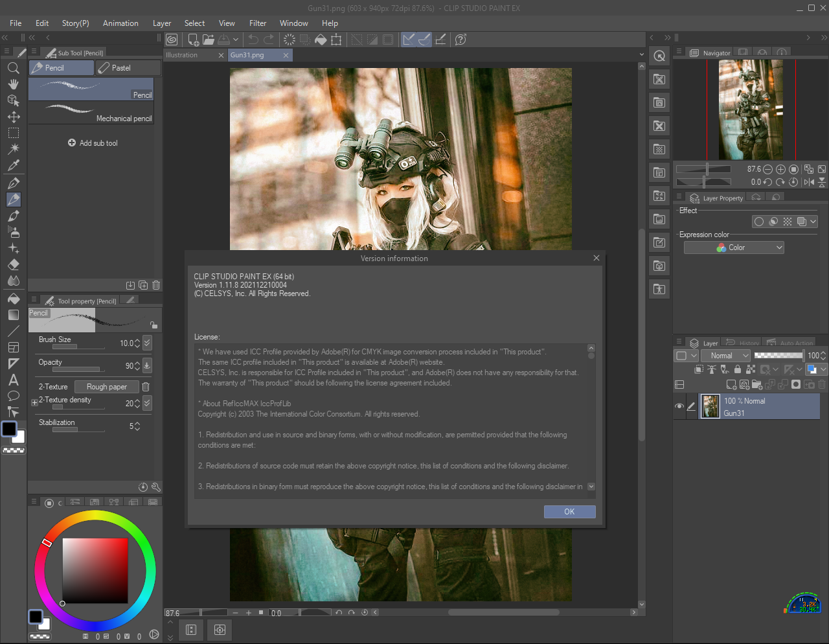The height and width of the screenshot is (644, 829).
Task: Click the Fill bucket tool in left toolbar
Action: pyautogui.click(x=13, y=299)
